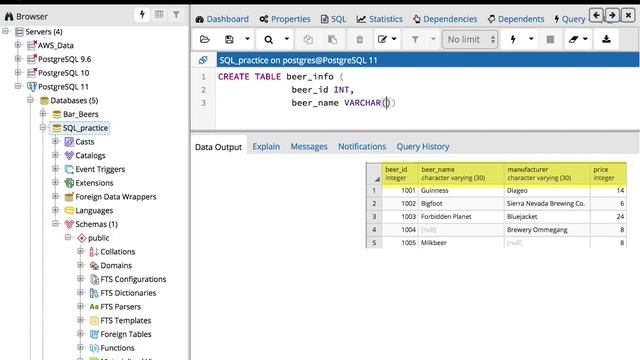Click the Delete trash icon
640x360 pixels.
[x=359, y=40]
